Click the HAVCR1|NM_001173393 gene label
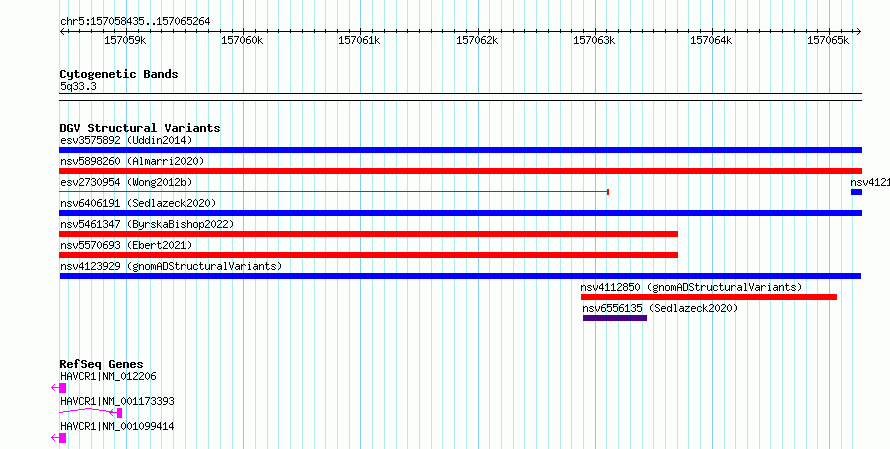The image size is (890, 449). [117, 401]
